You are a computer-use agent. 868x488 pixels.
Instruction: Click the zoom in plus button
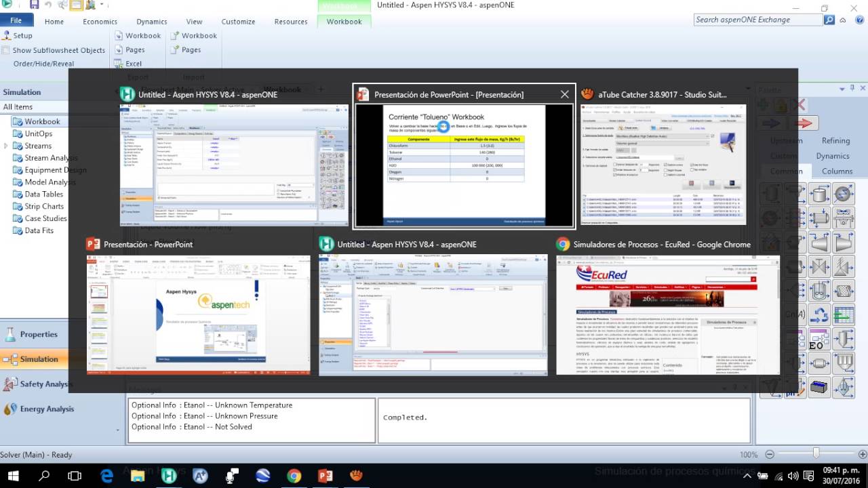(x=862, y=454)
